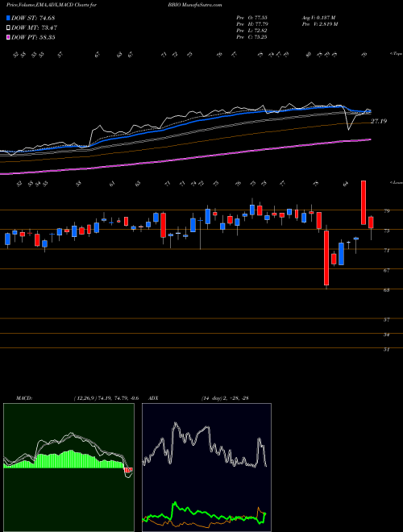Click the 71 price axis label
The image size is (403, 532).
click(x=386, y=251)
